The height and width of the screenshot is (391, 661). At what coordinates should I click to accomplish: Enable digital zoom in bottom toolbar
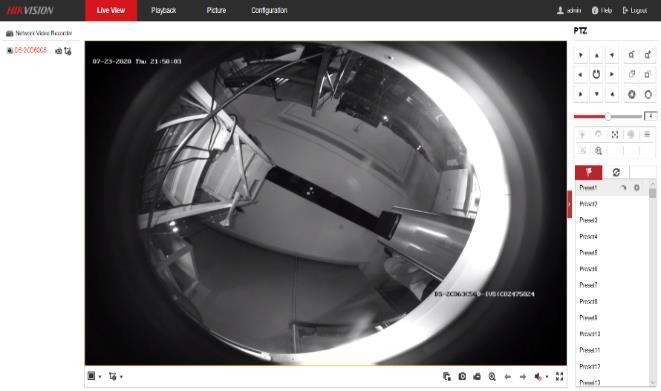[492, 377]
